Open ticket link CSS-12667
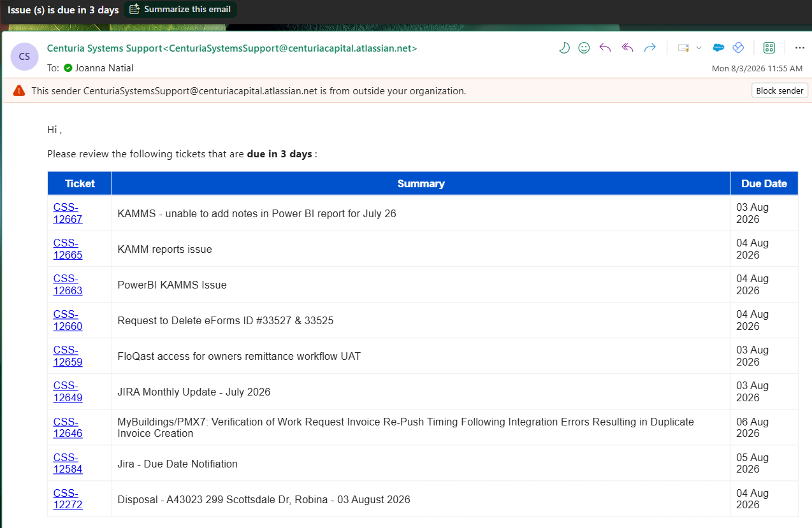The width and height of the screenshot is (812, 528). 68,213
